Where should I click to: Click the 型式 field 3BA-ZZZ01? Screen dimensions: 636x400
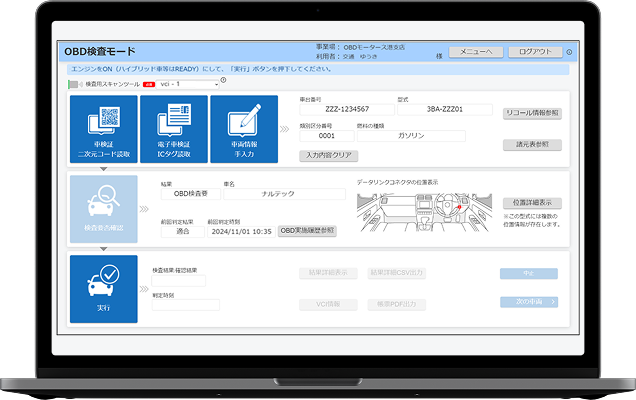click(x=445, y=110)
